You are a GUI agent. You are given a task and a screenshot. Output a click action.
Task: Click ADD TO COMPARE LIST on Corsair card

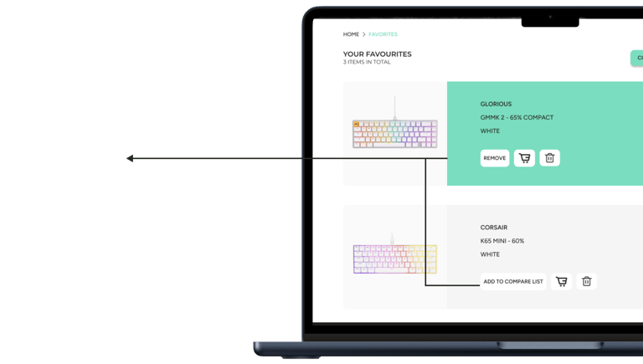pos(513,282)
